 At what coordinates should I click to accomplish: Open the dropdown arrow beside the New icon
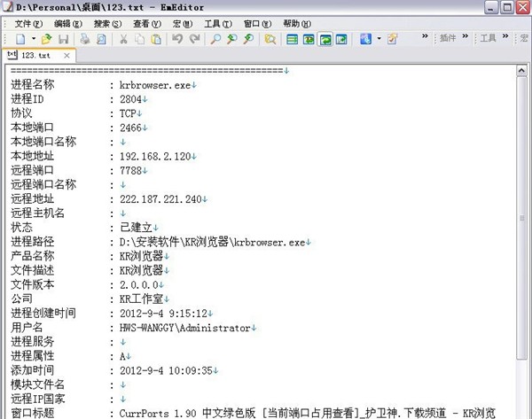(34, 39)
